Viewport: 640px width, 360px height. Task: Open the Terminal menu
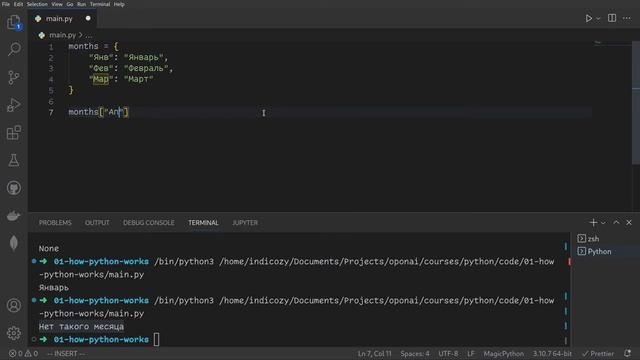pos(100,4)
